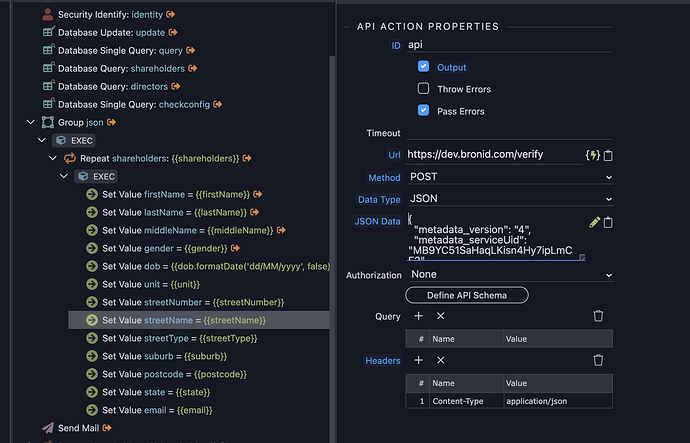Click the Database Query directors table icon
The height and width of the screenshot is (443, 690).
coord(48,86)
